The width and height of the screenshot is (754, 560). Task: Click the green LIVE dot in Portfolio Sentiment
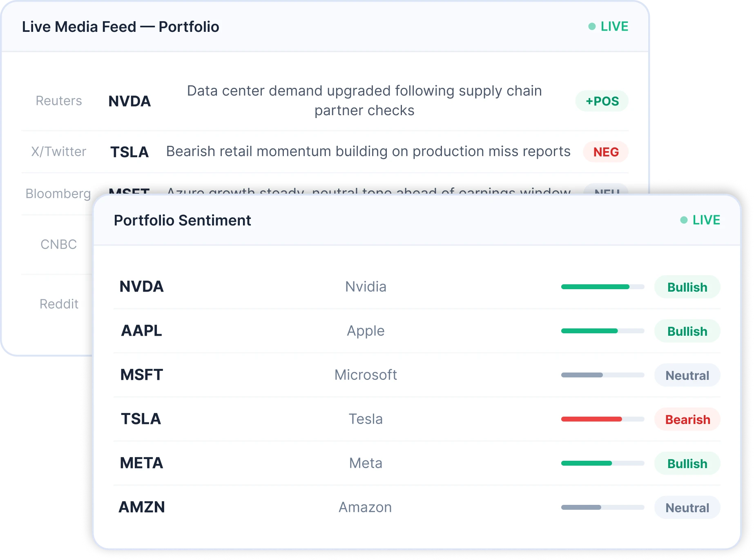(684, 220)
